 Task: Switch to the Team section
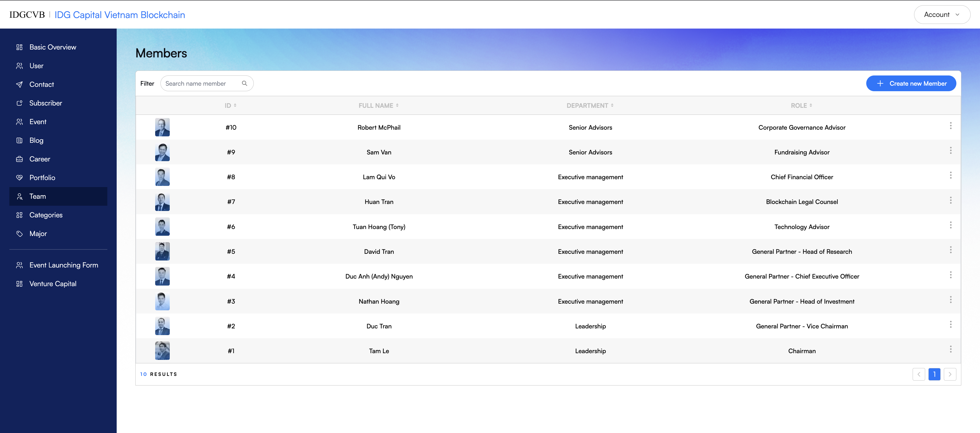37,196
